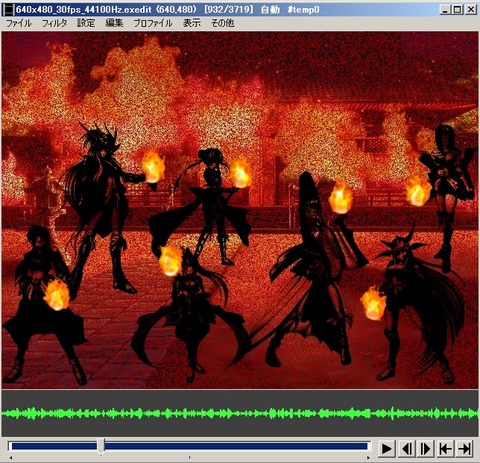This screenshot has width=480, height=463.
Task: Click the left selection range marker below seek bar
Action: click(x=11, y=458)
